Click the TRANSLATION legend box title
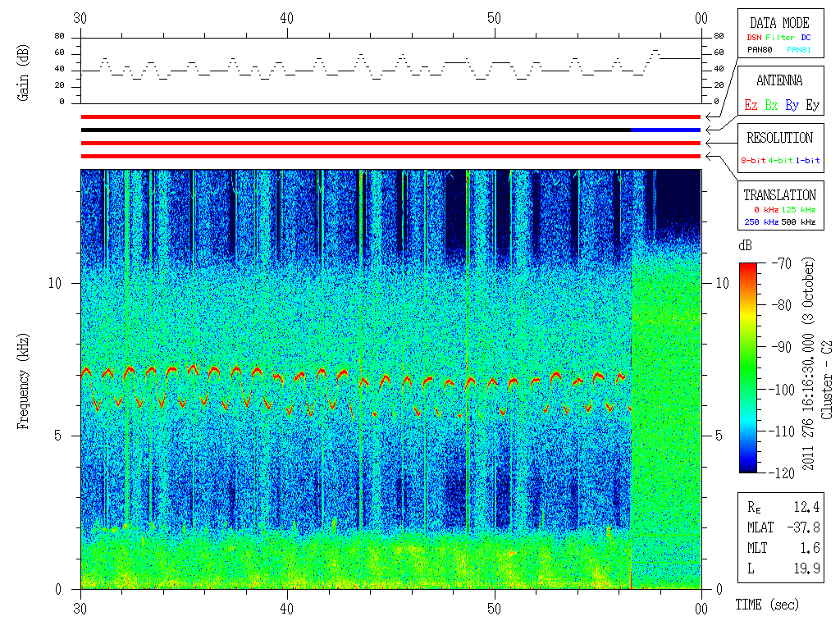840x630 pixels. point(779,195)
